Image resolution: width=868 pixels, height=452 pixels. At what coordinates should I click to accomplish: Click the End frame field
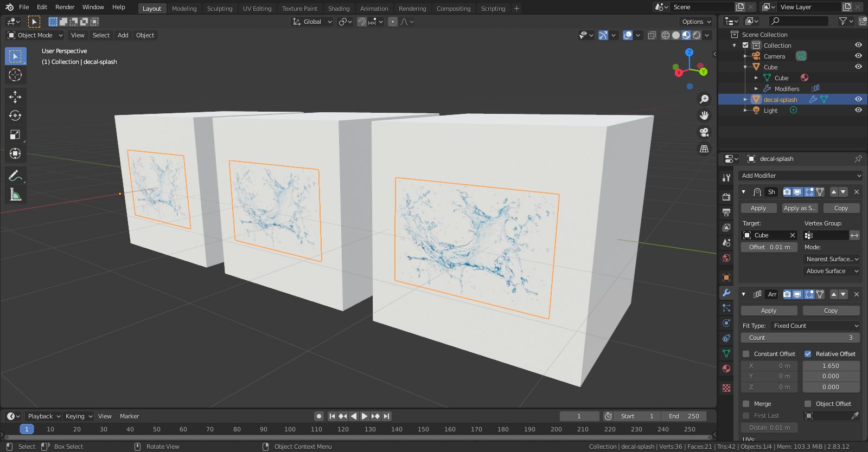pos(684,416)
